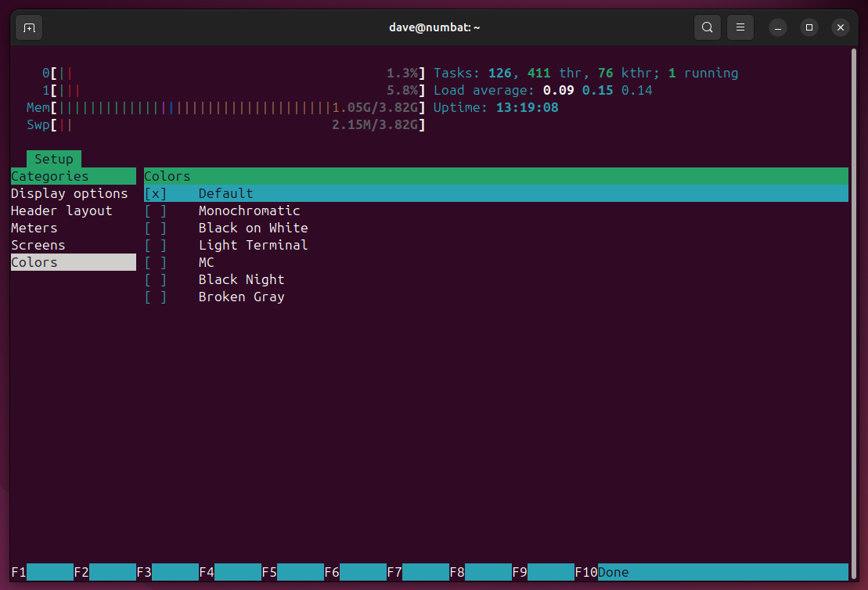Open Screens category

[x=38, y=245]
